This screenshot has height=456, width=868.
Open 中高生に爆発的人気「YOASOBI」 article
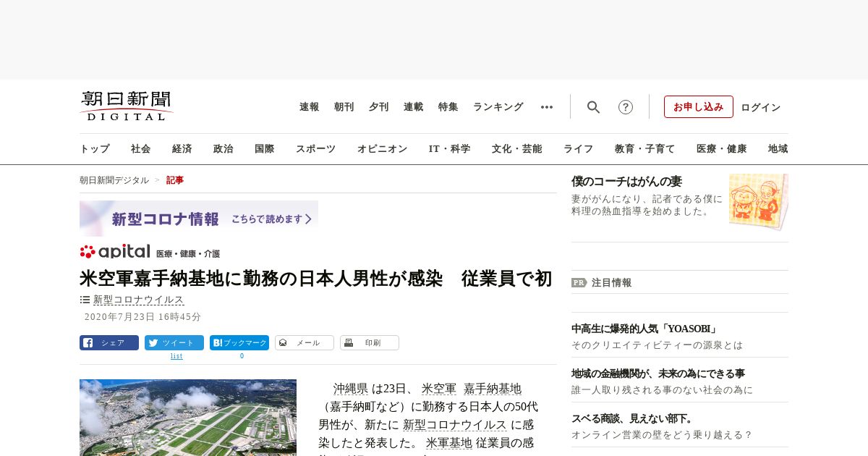[x=644, y=329]
